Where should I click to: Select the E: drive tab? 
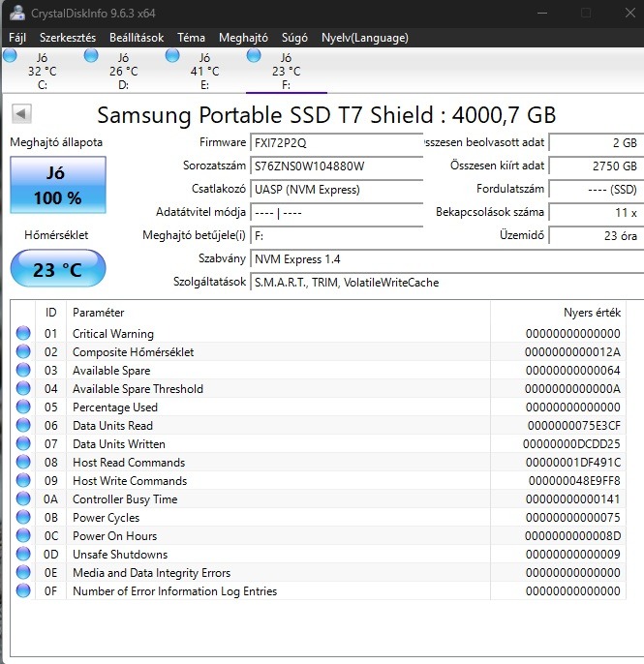point(204,72)
